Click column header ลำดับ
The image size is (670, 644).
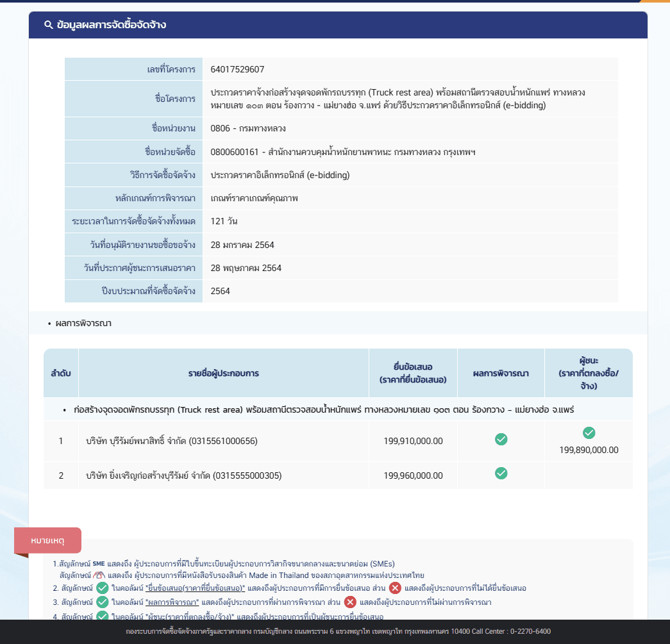(61, 373)
